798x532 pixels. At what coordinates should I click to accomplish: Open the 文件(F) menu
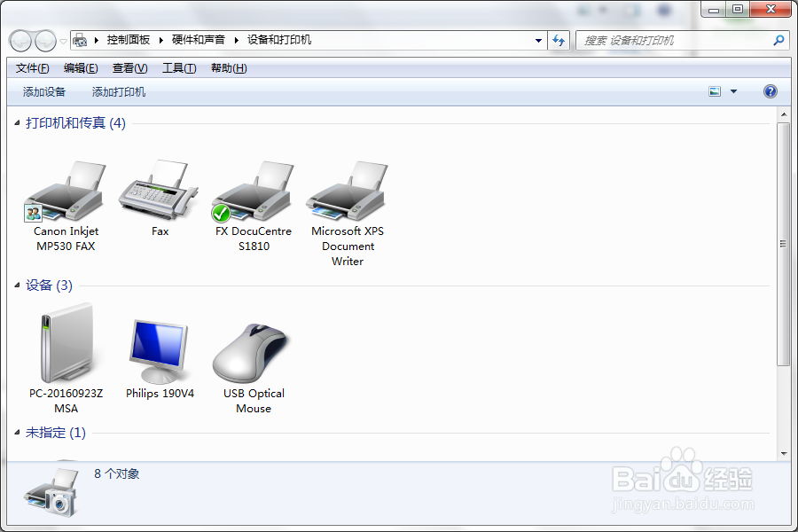click(32, 68)
